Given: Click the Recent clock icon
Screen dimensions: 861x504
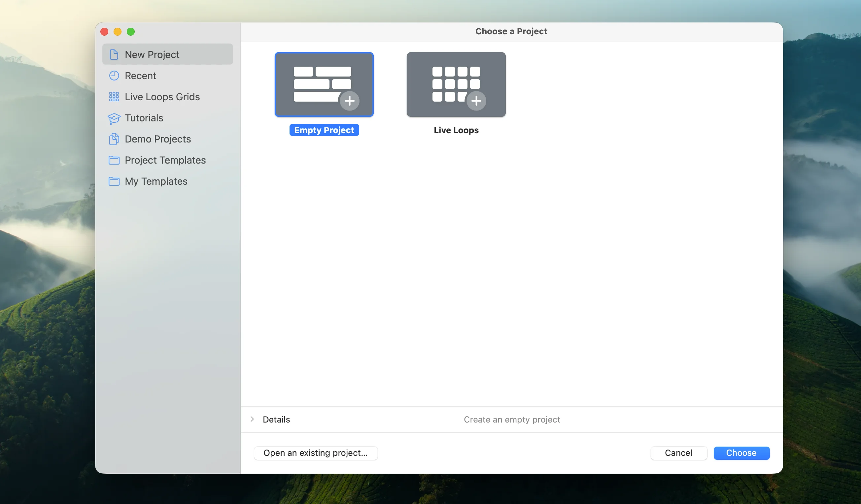Looking at the screenshot, I should [114, 76].
